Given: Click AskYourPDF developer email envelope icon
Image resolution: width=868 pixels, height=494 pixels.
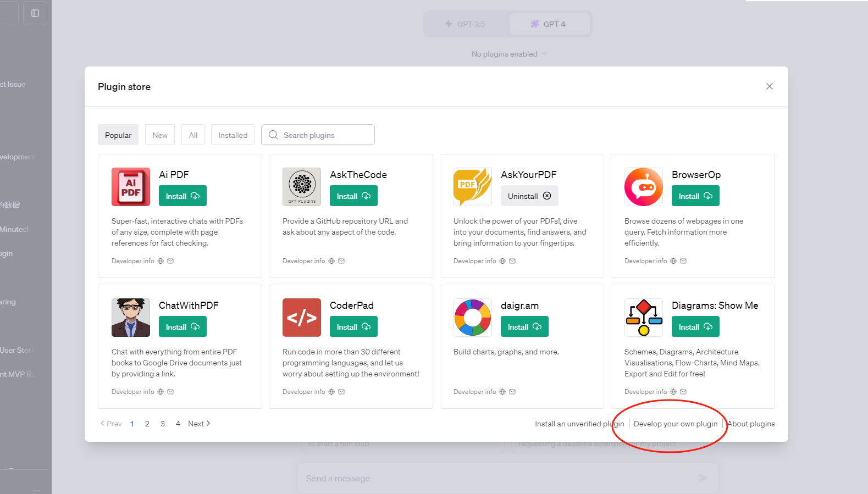Looking at the screenshot, I should tap(512, 261).
